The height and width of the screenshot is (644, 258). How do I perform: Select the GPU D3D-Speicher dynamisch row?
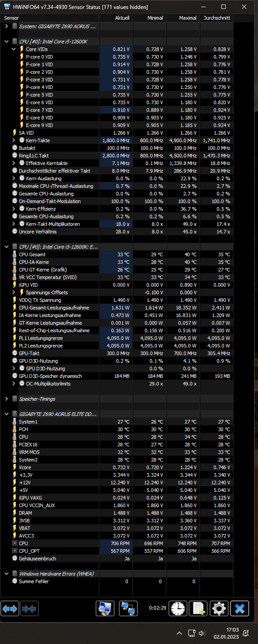click(117, 376)
